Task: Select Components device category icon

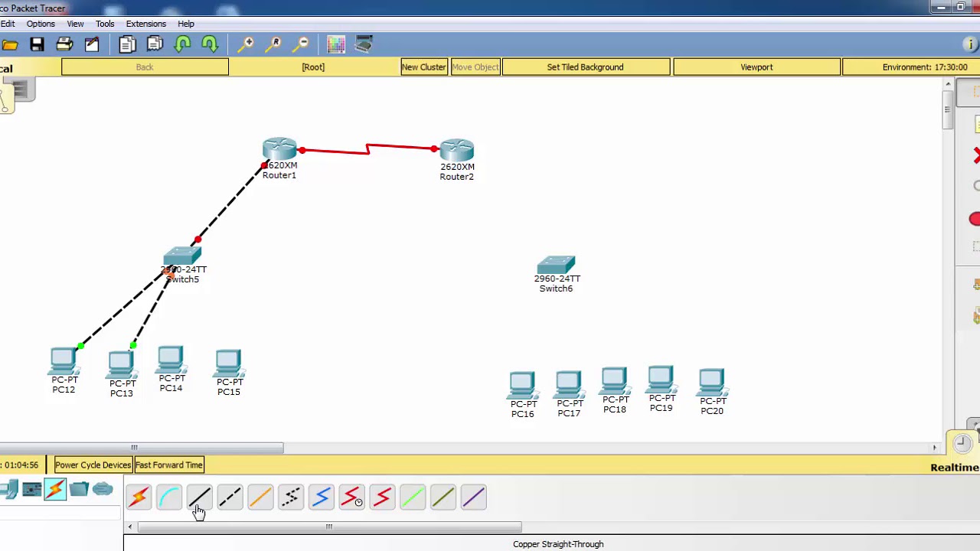Action: click(32, 489)
